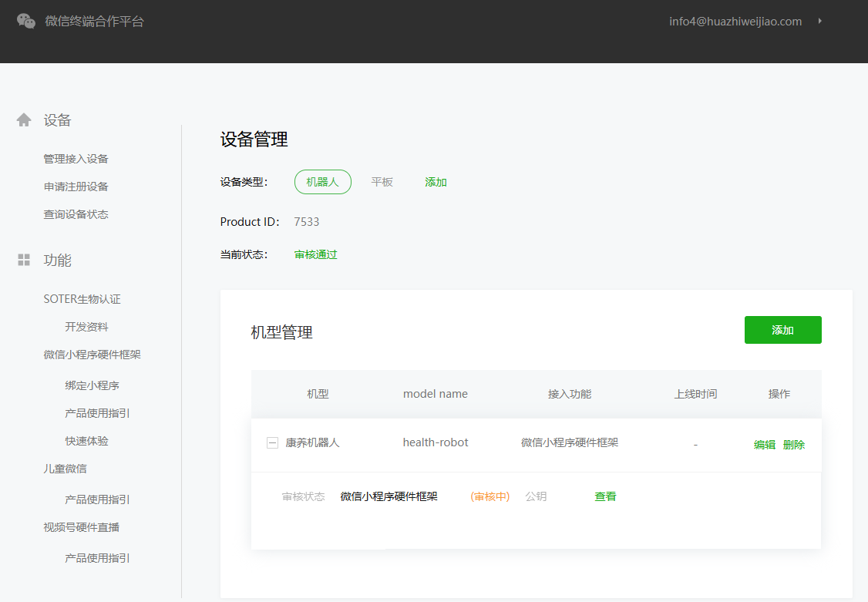868x602 pixels.
Task: Click the grid icon beside 功能
Action: pos(24,260)
